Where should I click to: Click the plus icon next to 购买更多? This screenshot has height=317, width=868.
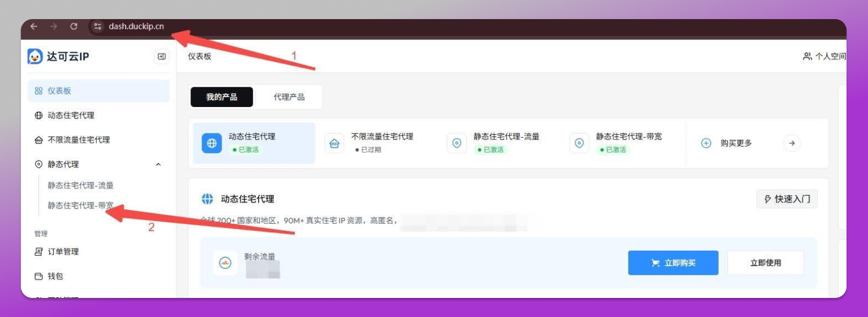[x=706, y=143]
